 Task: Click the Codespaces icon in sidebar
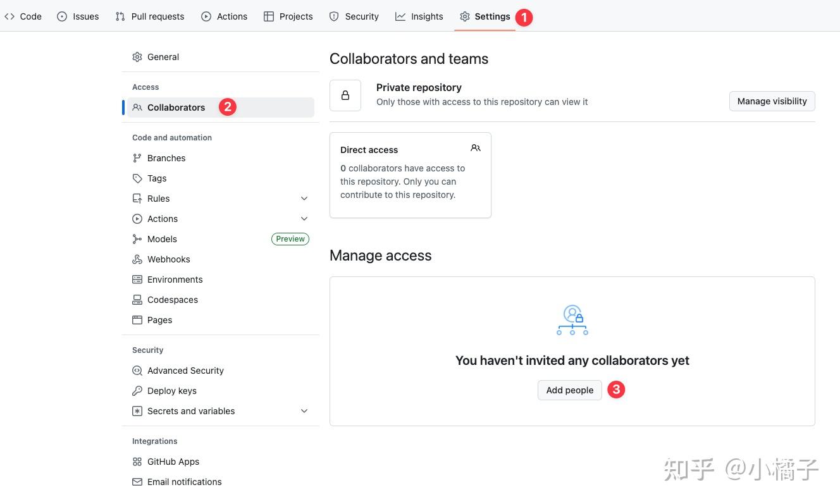(137, 300)
